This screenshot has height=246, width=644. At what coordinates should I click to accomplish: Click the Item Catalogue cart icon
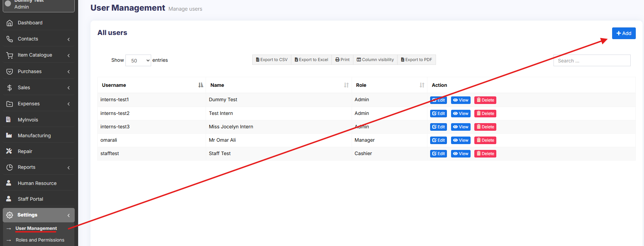(10, 55)
